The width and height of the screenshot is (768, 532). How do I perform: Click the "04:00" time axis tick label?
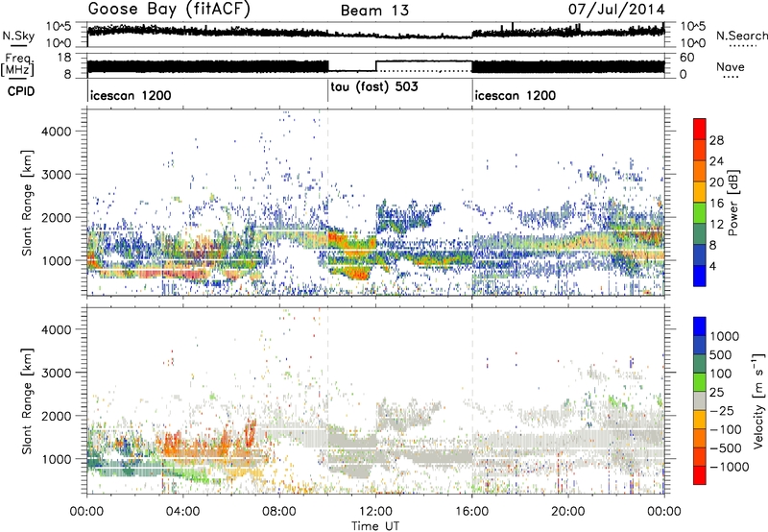tap(182, 512)
